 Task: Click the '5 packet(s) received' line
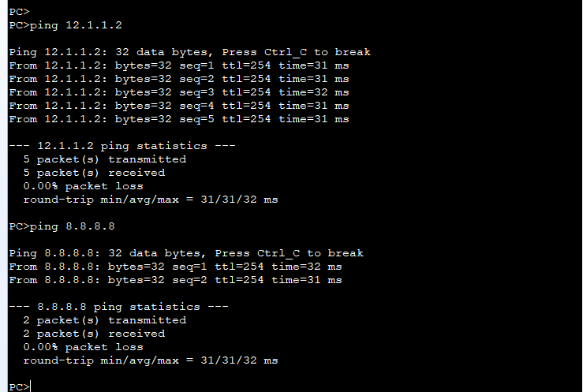coord(94,173)
